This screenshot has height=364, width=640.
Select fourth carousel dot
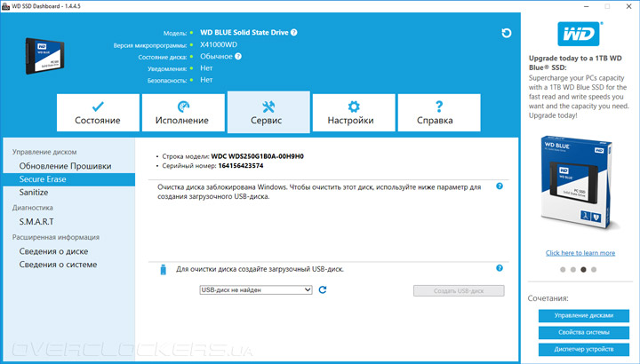tap(594, 269)
